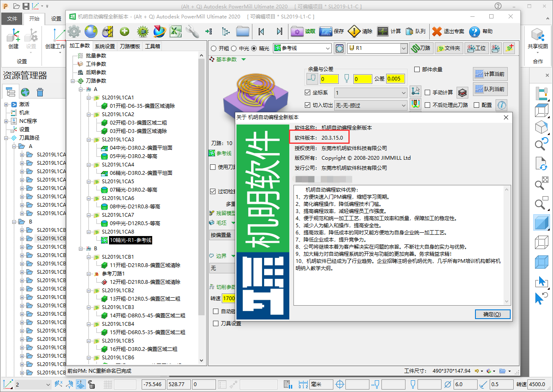Open the 文件 ribbon menu
553x392 pixels.
[x=13, y=19]
